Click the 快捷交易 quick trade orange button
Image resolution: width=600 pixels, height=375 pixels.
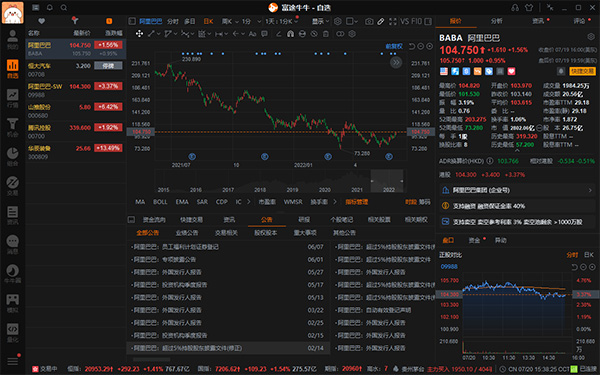582,71
